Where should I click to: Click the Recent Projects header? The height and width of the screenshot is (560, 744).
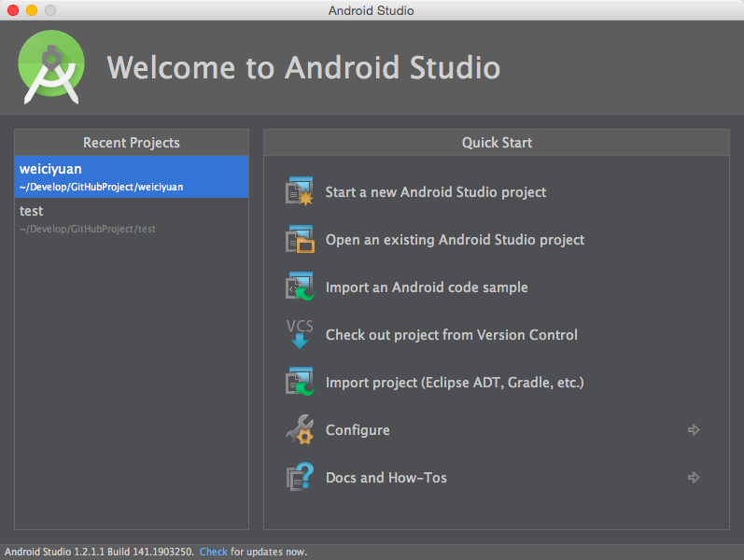tap(132, 143)
